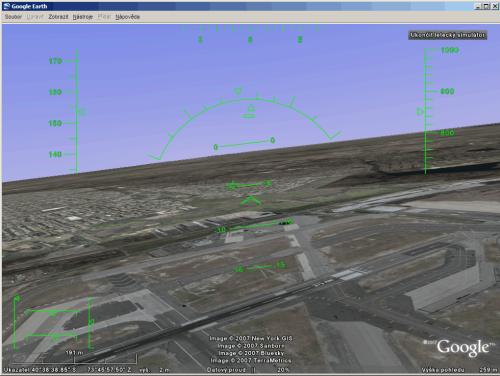The height and width of the screenshot is (376, 500).
Task: Click the elevator position indicator bar
Action: tap(90, 323)
